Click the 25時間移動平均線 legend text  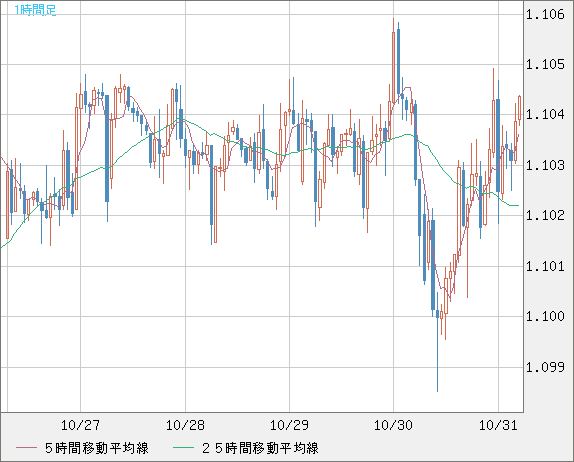point(260,448)
